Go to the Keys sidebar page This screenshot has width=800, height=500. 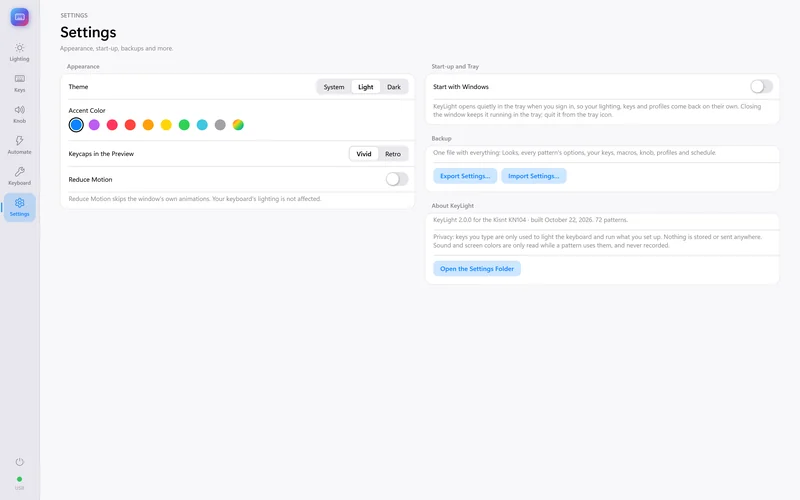click(19, 83)
